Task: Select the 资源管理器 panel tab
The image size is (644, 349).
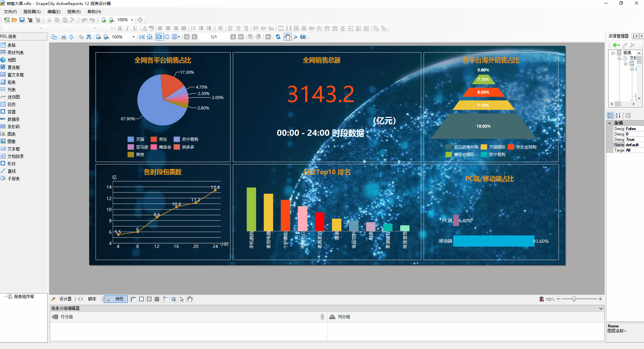Action: 618,36
